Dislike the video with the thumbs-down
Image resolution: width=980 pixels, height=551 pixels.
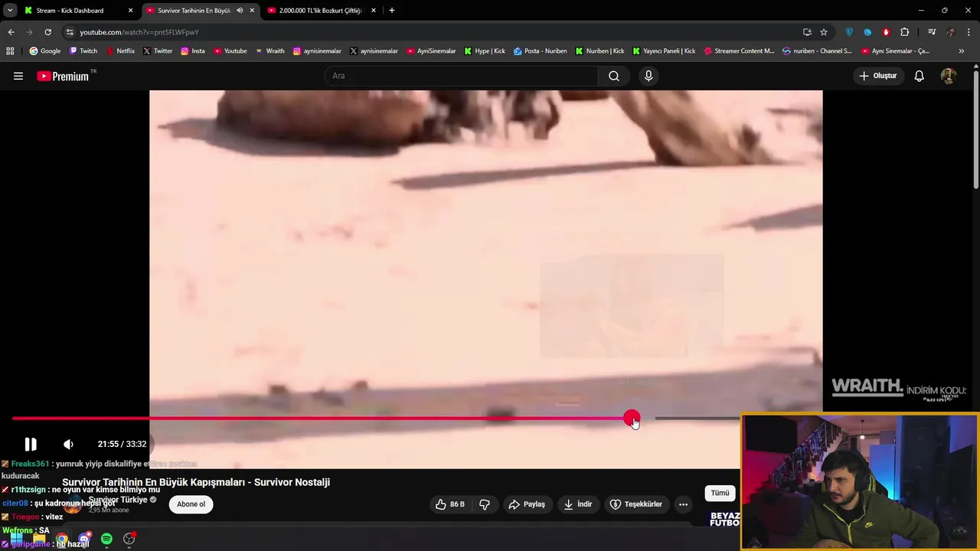[x=485, y=504]
